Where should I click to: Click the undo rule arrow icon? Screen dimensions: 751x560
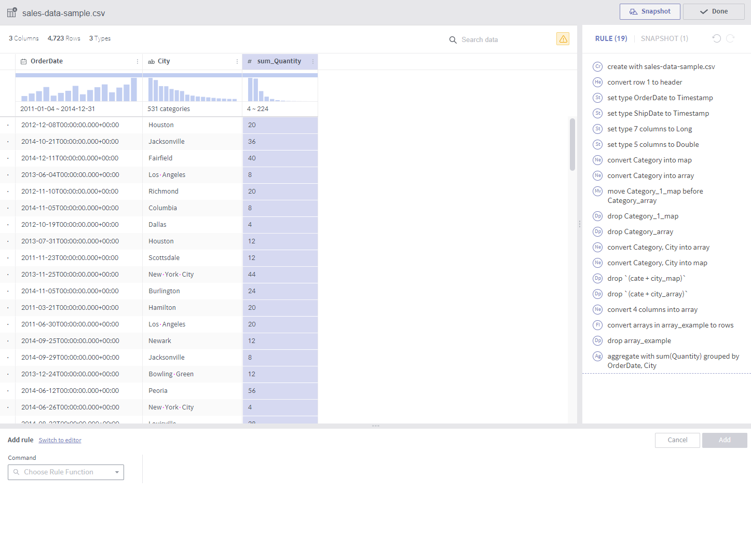coord(717,38)
